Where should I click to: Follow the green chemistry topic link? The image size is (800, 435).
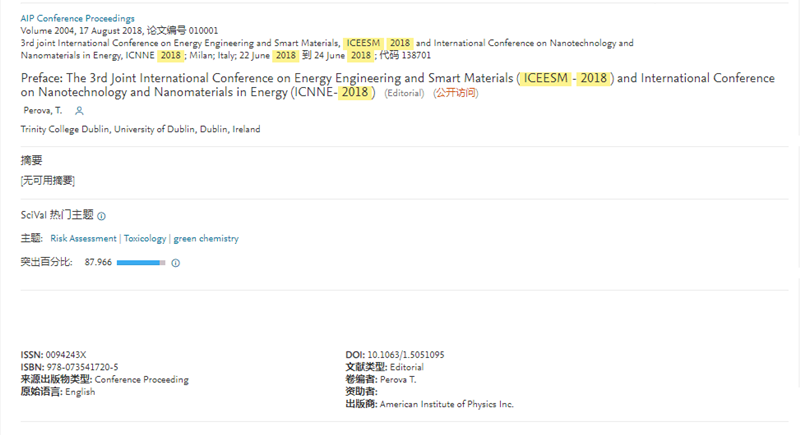[x=206, y=239]
